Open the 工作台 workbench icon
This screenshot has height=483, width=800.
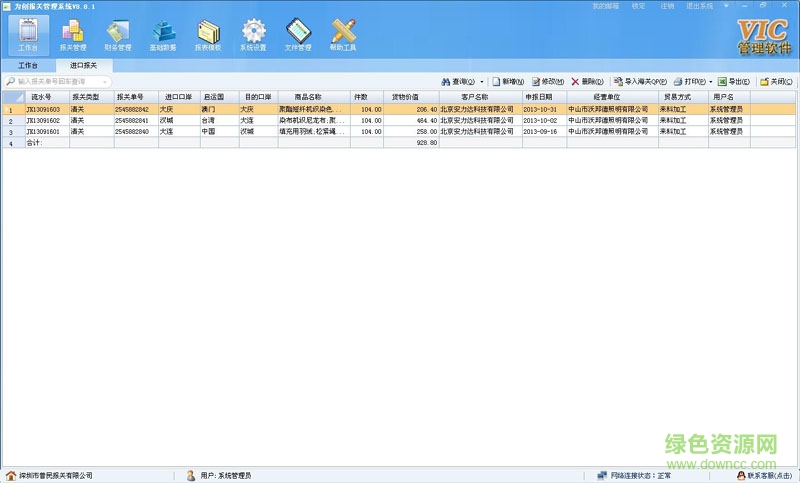click(28, 35)
